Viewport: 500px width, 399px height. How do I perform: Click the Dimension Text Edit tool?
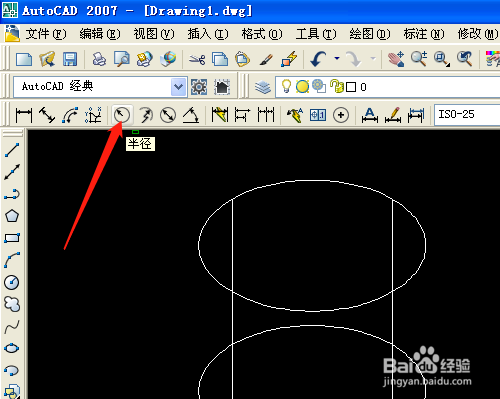click(393, 115)
